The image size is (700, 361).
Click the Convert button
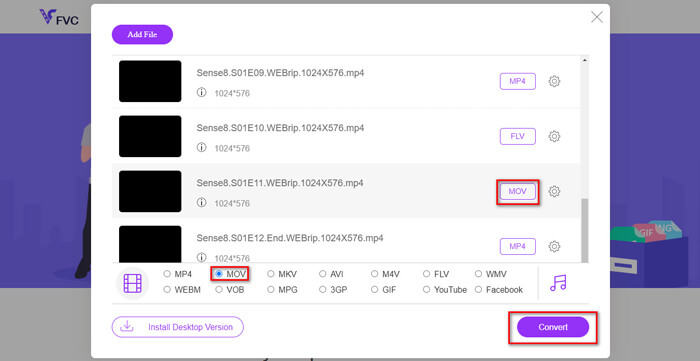click(x=553, y=327)
